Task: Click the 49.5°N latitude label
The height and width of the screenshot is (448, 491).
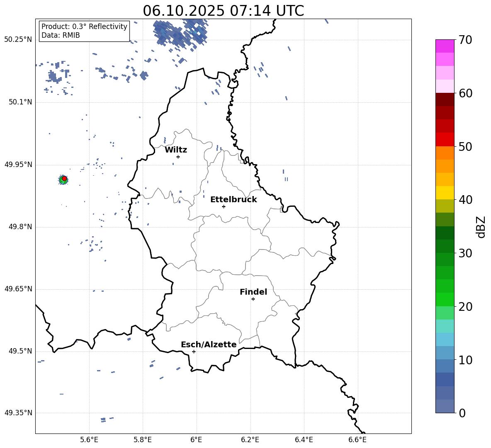Action: click(x=20, y=351)
